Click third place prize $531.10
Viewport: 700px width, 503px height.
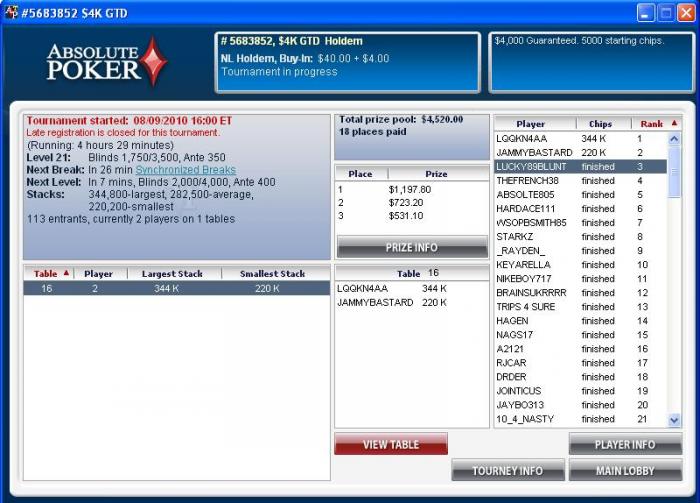coord(406,216)
